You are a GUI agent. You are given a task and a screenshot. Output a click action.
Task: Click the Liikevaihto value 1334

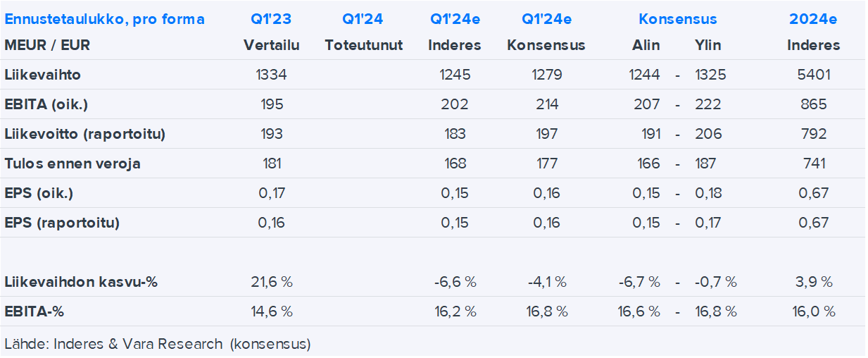[x=271, y=75]
